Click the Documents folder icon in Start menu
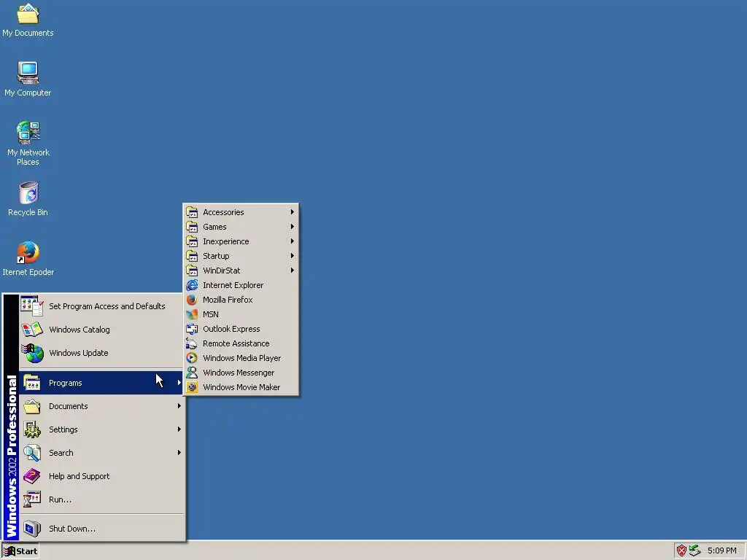 click(x=32, y=406)
